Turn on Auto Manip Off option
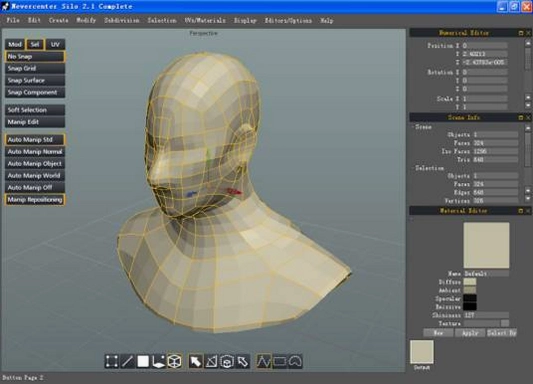Image resolution: width=533 pixels, height=384 pixels. coord(35,187)
